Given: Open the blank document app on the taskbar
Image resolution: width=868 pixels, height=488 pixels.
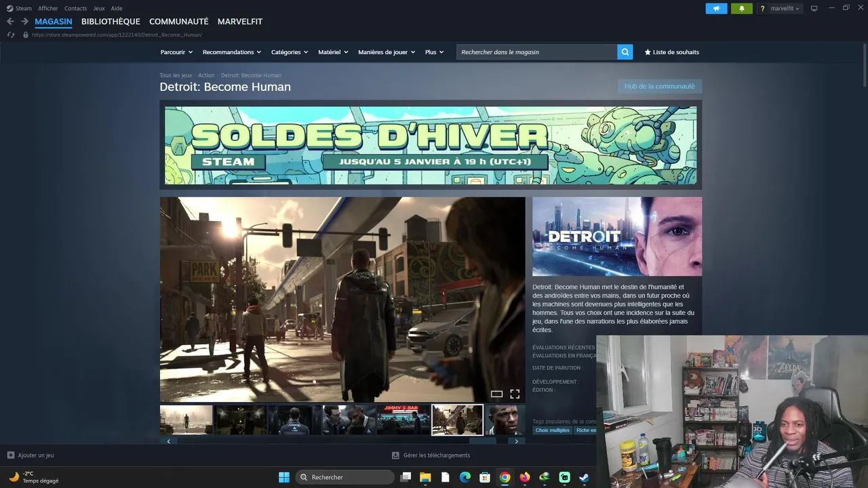Looking at the screenshot, I should [446, 477].
